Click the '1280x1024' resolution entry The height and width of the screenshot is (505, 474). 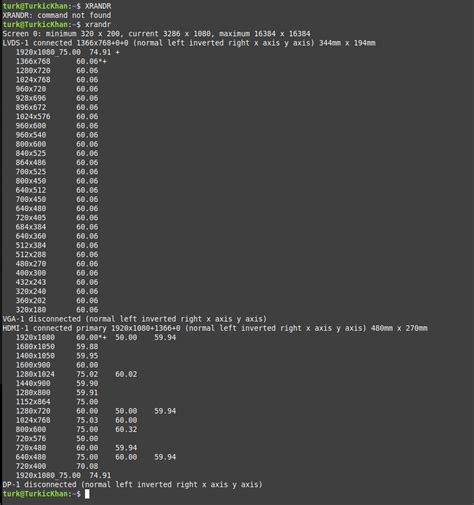click(35, 374)
